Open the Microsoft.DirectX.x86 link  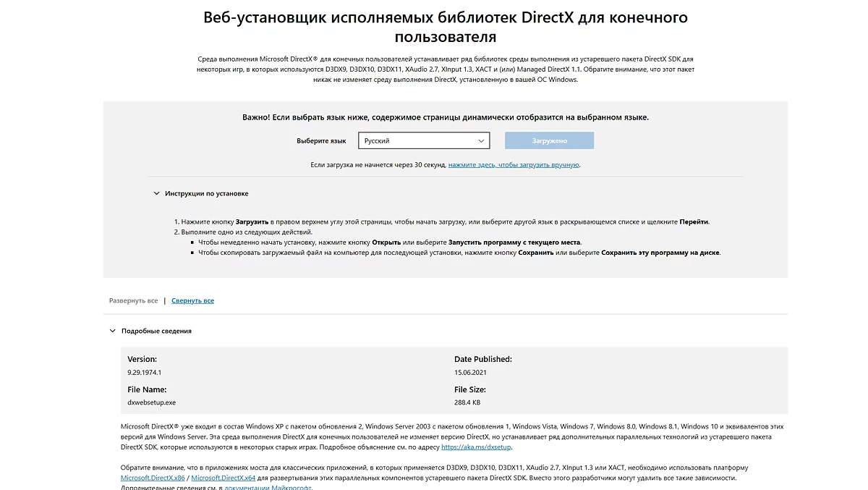pyautogui.click(x=153, y=477)
